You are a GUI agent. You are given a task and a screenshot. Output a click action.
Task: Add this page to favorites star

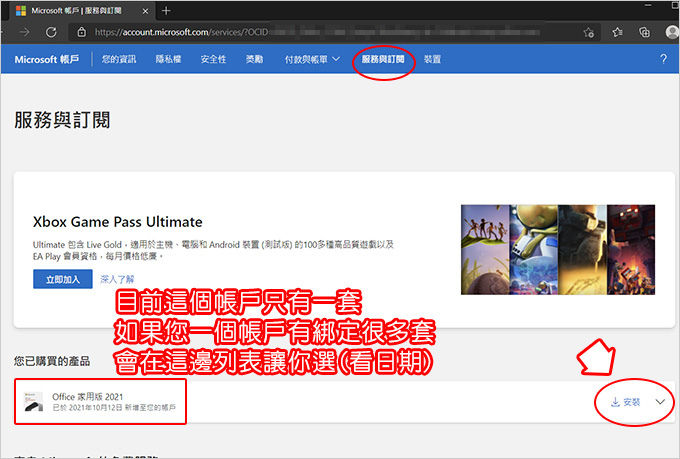pos(588,32)
